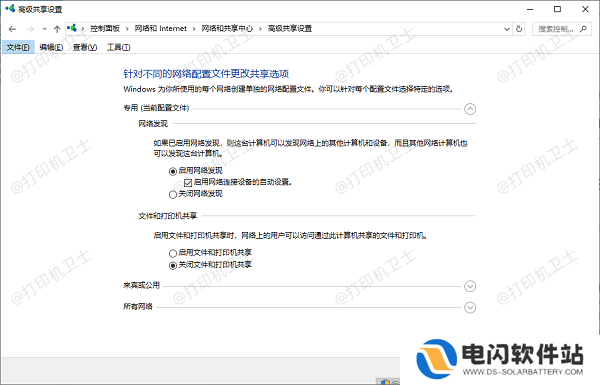Expand the 所有网络 section
Image resolution: width=600 pixels, height=385 pixels.
coord(470,307)
